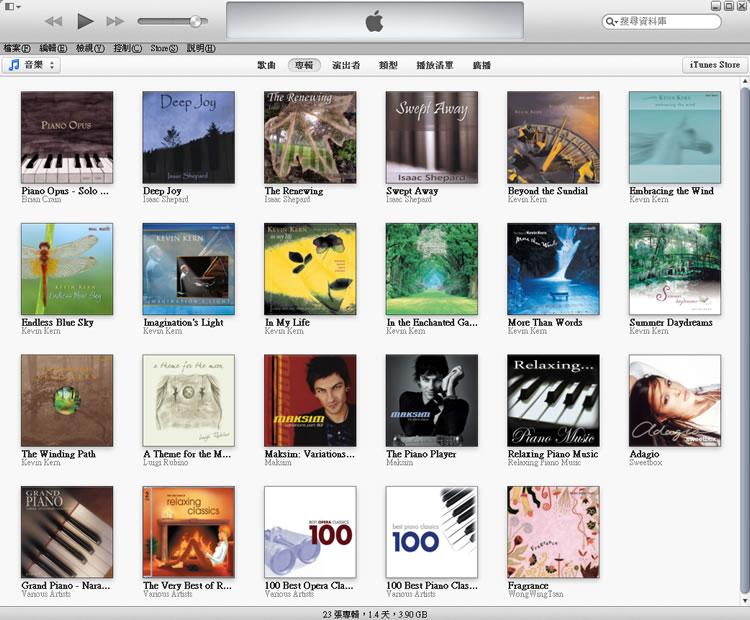Select the 專輯 view tab

coord(304,66)
